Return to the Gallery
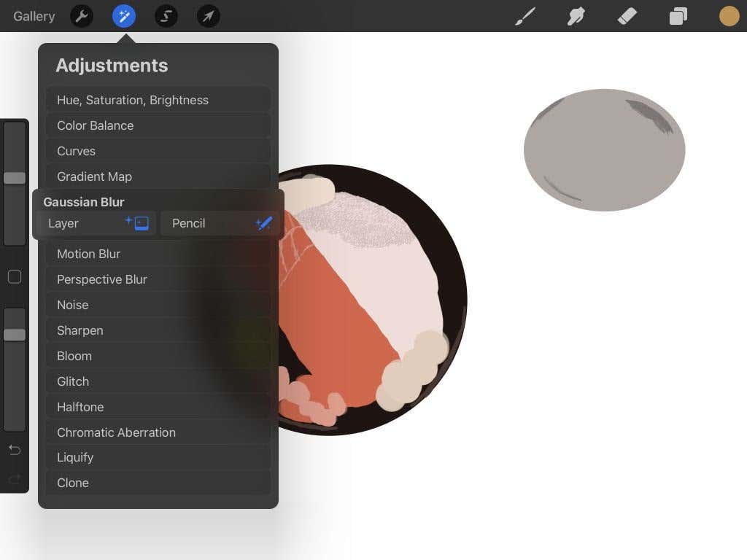The image size is (747, 560). [x=34, y=16]
